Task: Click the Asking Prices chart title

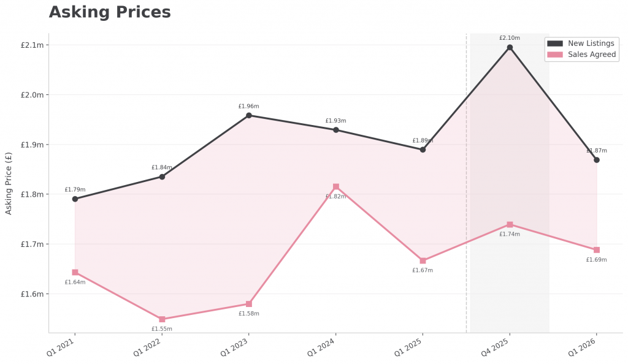Action: coord(110,12)
